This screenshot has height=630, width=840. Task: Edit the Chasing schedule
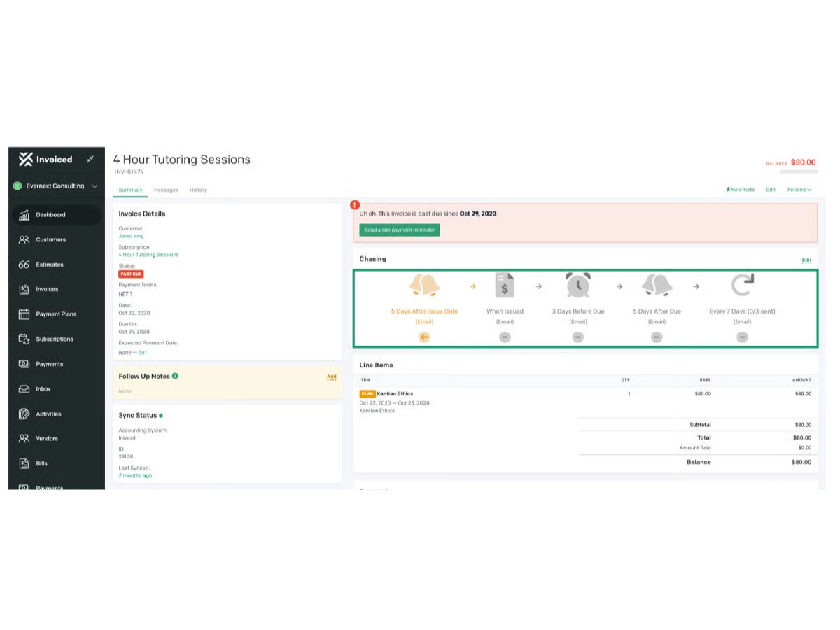coord(806,260)
